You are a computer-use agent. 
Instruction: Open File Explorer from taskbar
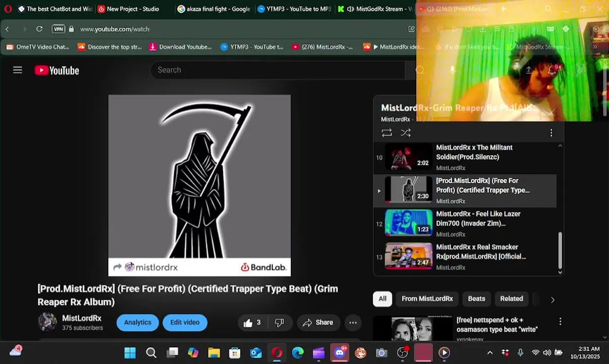214,352
